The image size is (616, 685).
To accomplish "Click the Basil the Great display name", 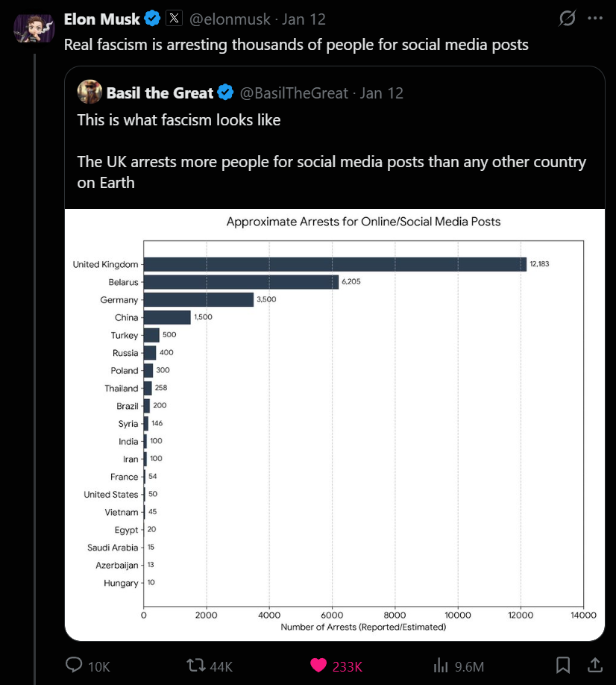I will tap(160, 93).
